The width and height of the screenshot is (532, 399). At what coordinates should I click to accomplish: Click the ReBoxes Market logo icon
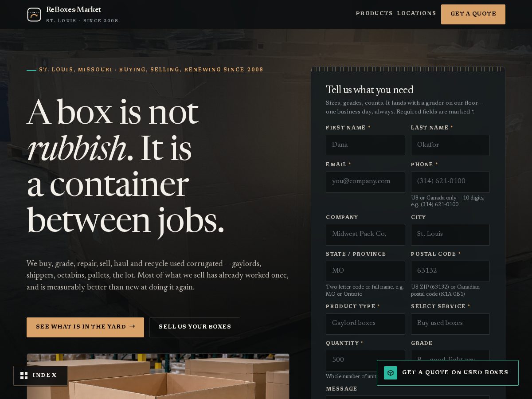(34, 15)
